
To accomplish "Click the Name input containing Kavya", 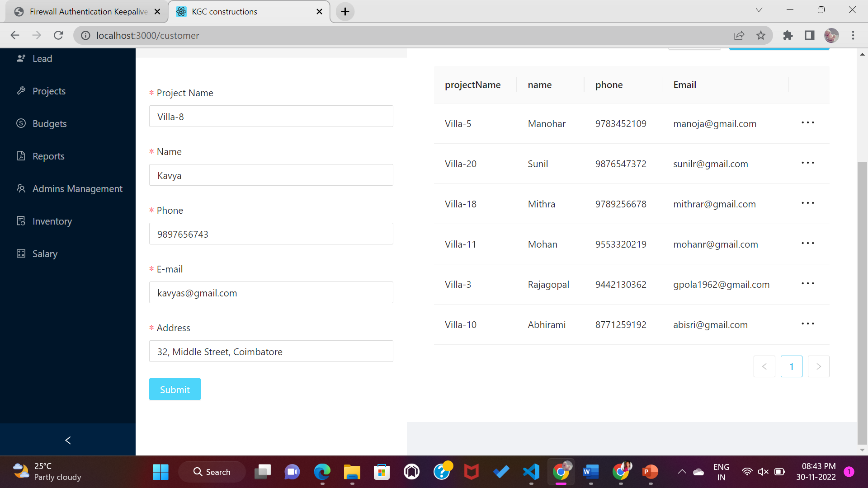I will tap(271, 175).
